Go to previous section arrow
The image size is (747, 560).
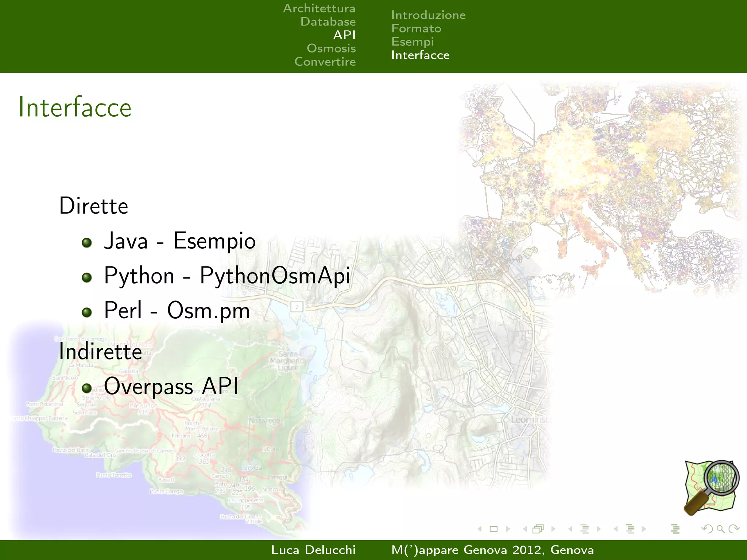616,529
